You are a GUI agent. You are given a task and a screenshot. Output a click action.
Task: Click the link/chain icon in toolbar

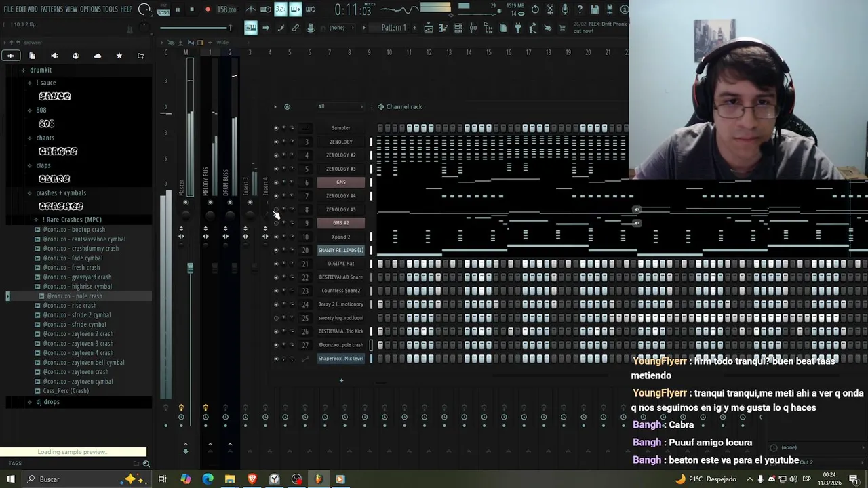(x=296, y=28)
